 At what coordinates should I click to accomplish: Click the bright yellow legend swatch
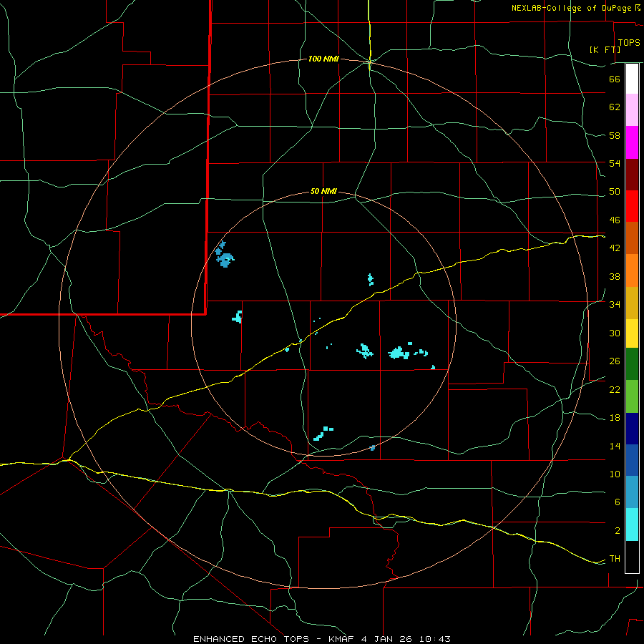(x=632, y=333)
